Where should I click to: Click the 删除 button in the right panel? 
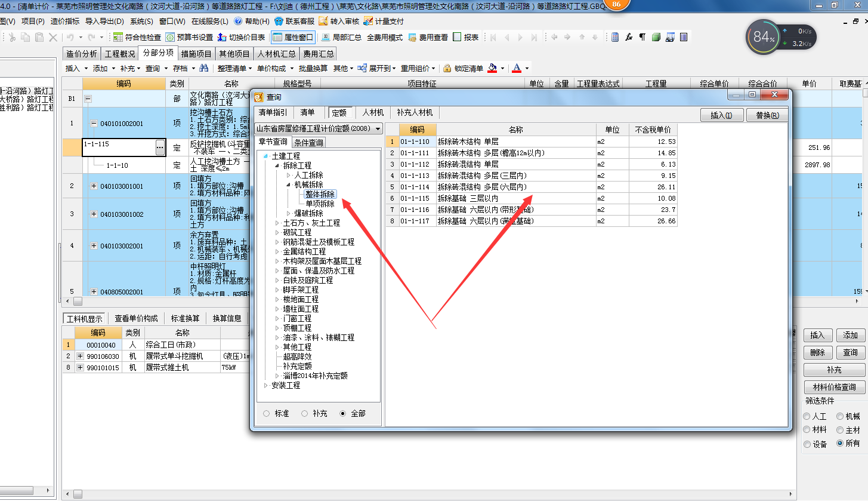(x=817, y=352)
